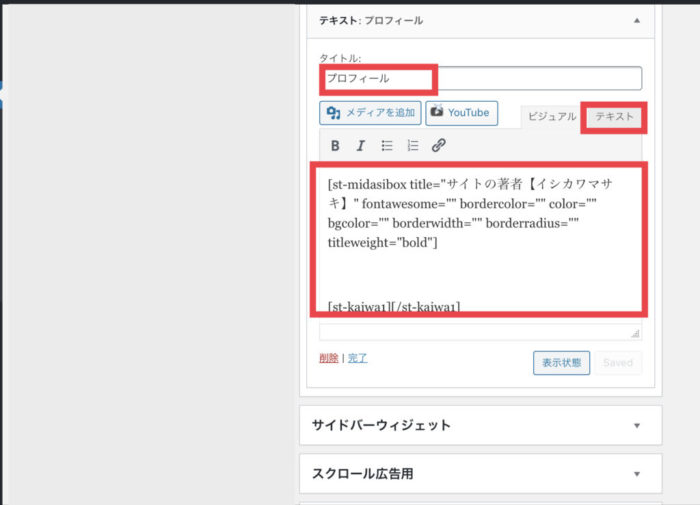Click the スクロール広告用 heading text
The height and width of the screenshot is (505, 700).
[362, 473]
